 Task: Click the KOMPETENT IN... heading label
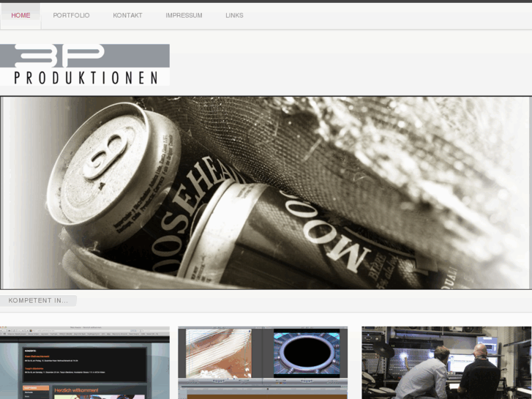point(38,300)
